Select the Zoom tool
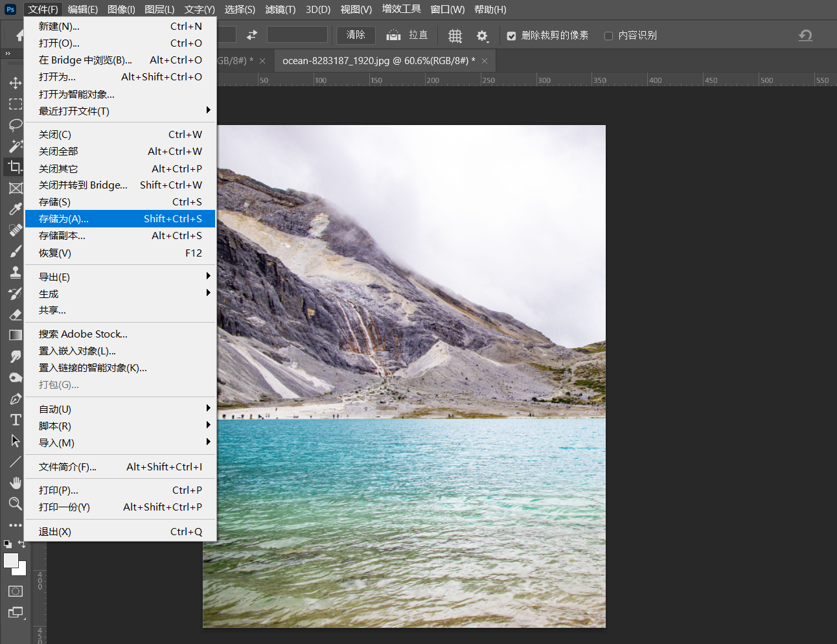The height and width of the screenshot is (644, 837). [x=16, y=503]
